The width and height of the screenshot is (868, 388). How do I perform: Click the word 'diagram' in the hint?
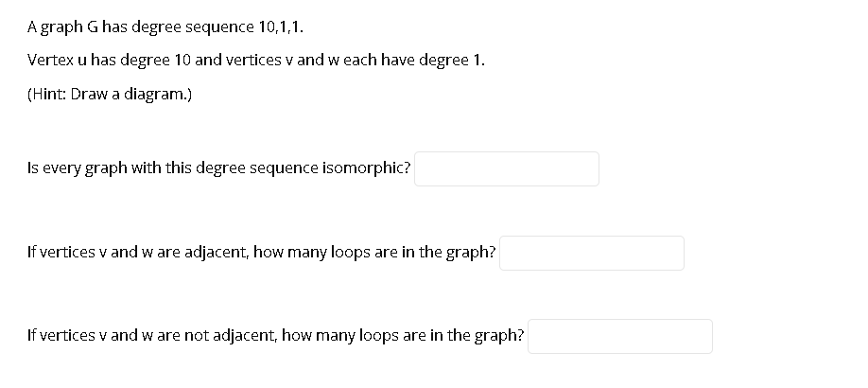(x=155, y=95)
